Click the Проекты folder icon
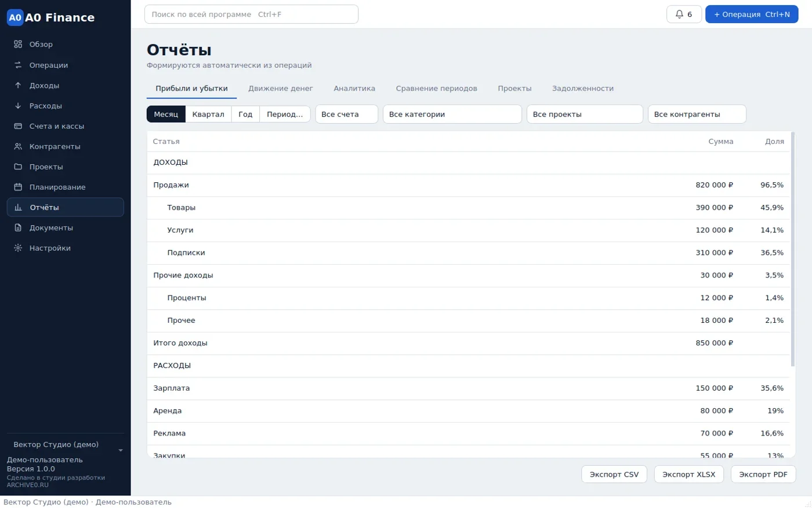Screen dimensions: 812x508 pyautogui.click(x=18, y=167)
